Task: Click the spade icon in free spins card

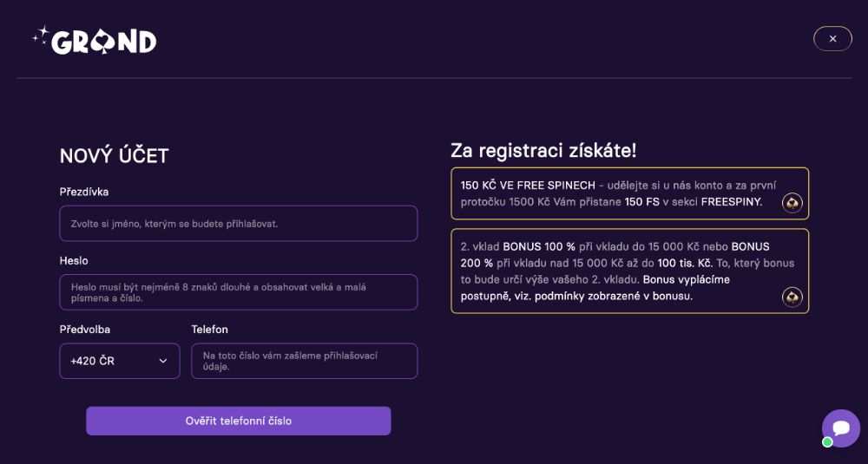Action: [x=792, y=203]
